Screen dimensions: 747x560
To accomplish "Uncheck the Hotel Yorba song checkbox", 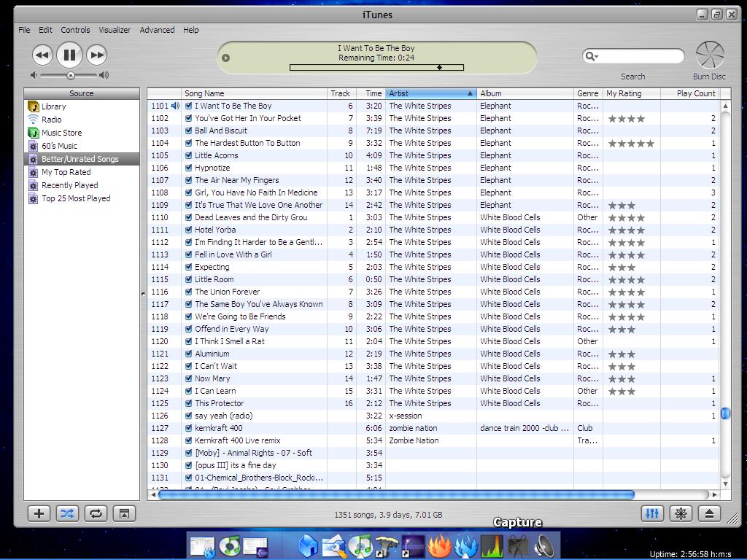I will click(x=189, y=230).
